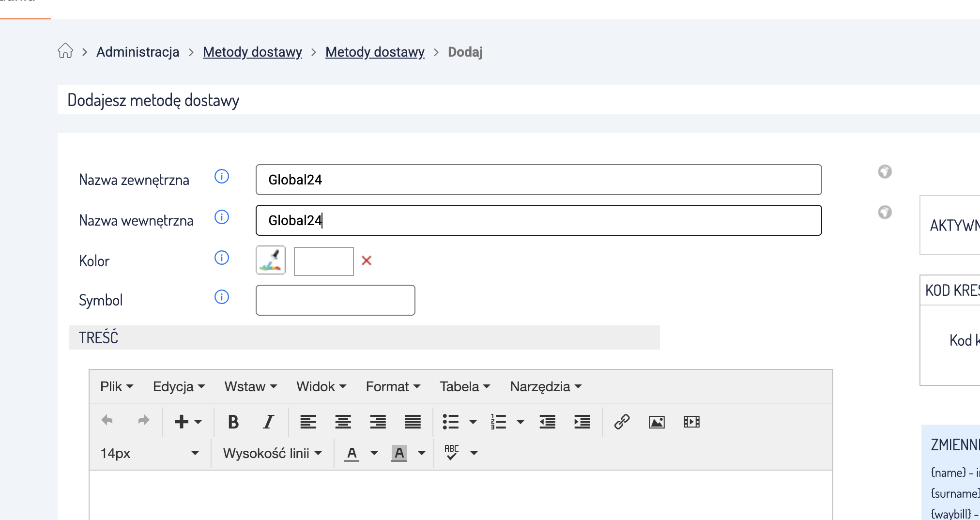Insert a link with the chain icon
The image size is (980, 520).
622,422
